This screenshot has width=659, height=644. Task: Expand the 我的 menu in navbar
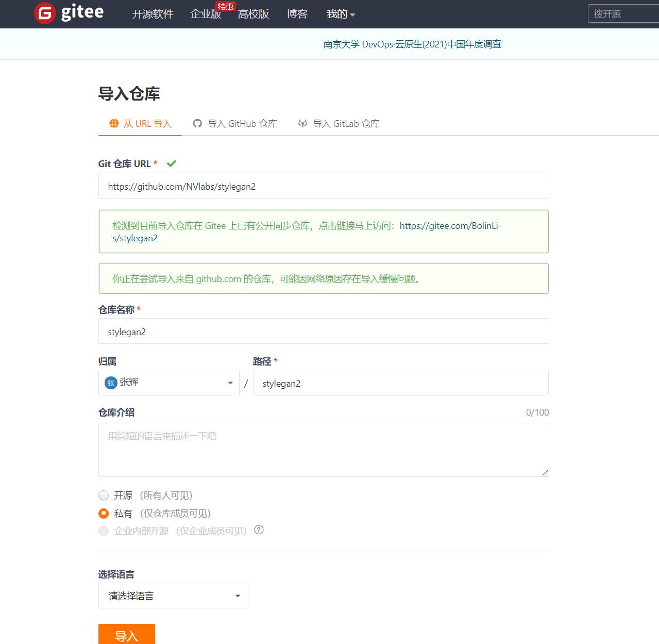(x=341, y=14)
